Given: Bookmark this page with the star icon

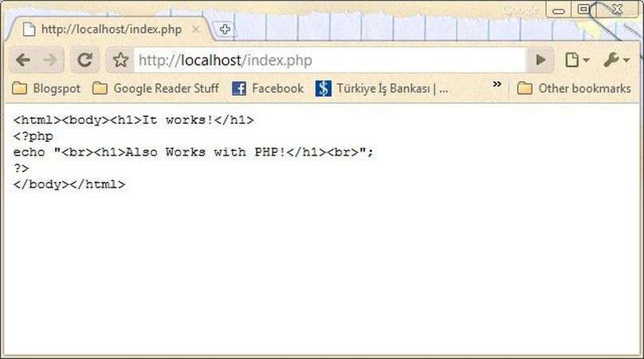Looking at the screenshot, I should (120, 60).
